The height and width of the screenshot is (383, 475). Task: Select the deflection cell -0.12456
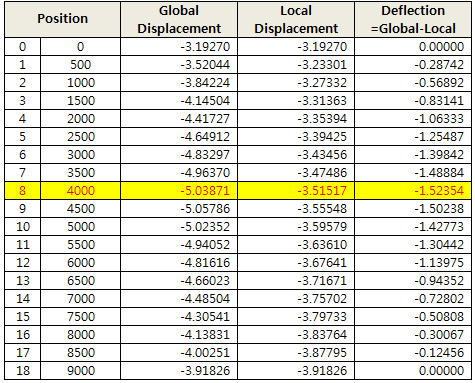click(x=413, y=353)
